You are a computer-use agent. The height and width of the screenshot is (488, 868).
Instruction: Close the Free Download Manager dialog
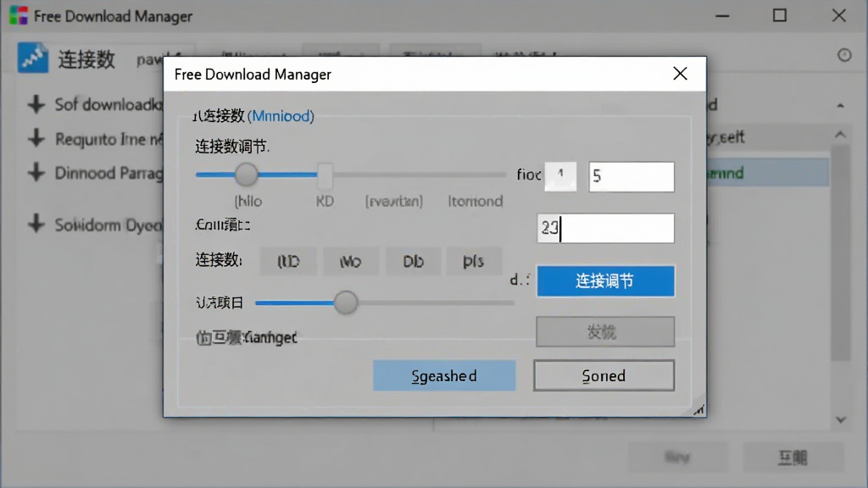680,74
